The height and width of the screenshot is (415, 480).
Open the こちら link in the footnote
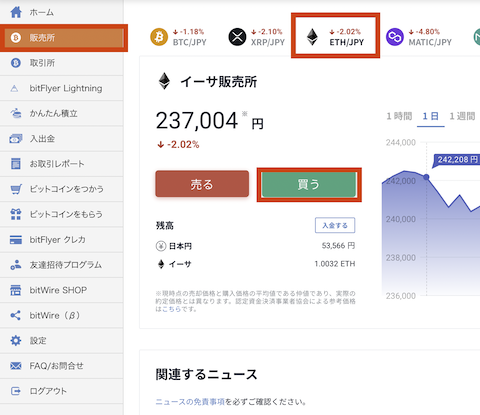[171, 309]
